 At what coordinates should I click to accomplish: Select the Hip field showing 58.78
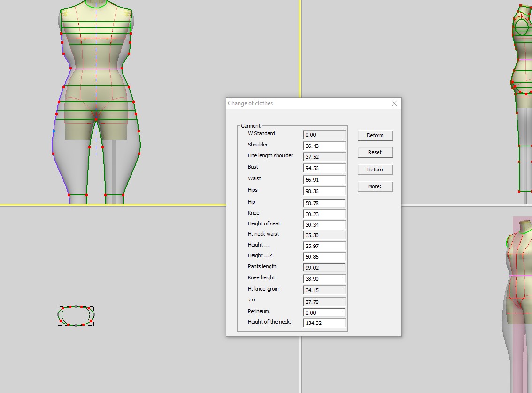click(x=324, y=203)
